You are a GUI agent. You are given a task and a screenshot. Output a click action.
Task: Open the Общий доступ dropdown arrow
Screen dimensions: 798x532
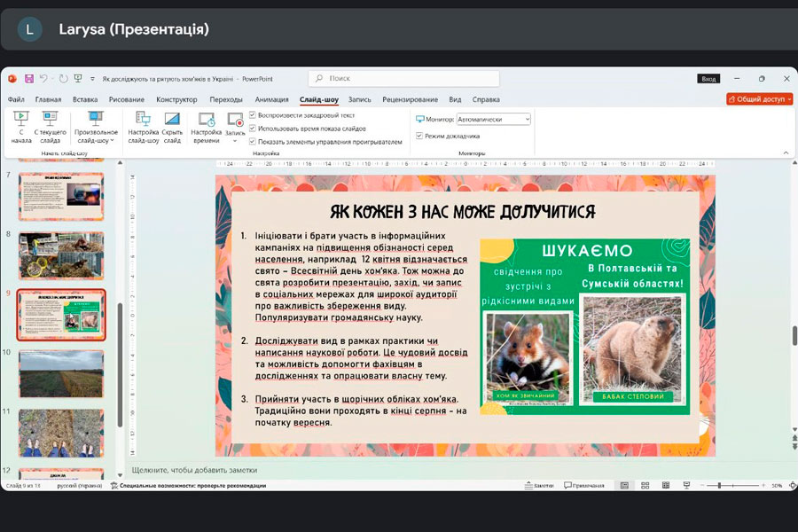tap(789, 99)
